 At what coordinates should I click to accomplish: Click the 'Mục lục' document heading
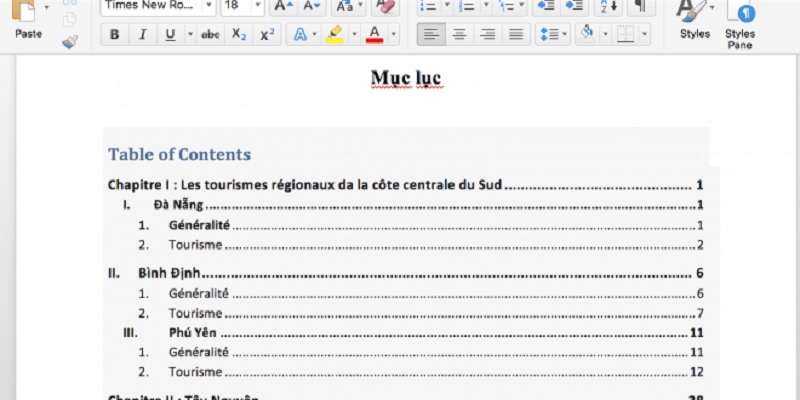click(x=406, y=78)
